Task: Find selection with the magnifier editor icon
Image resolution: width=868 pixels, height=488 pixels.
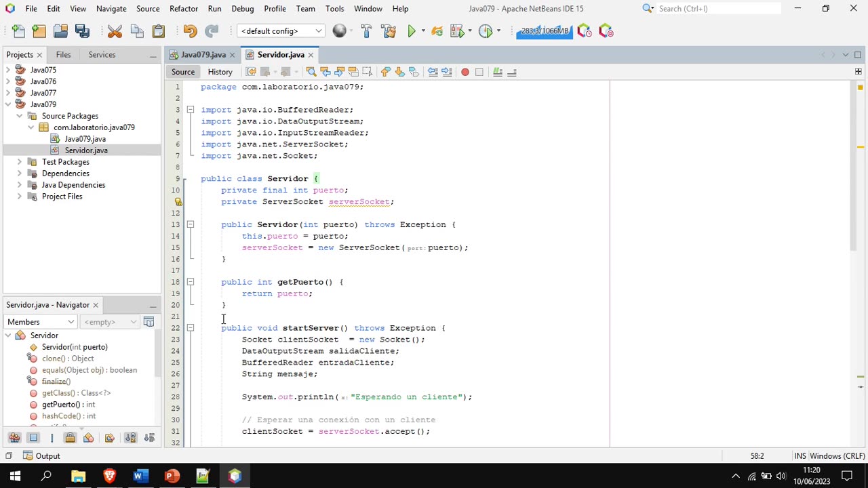Action: (311, 72)
